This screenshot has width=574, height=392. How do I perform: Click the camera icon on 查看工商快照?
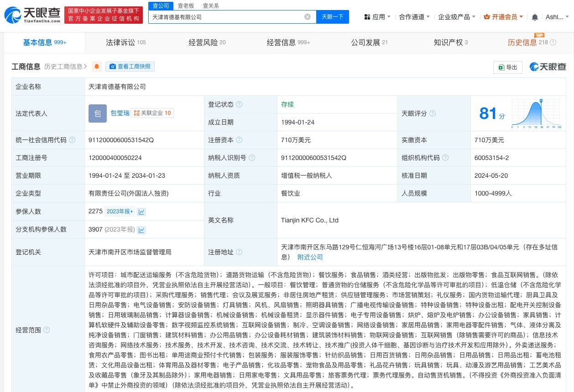click(x=112, y=67)
